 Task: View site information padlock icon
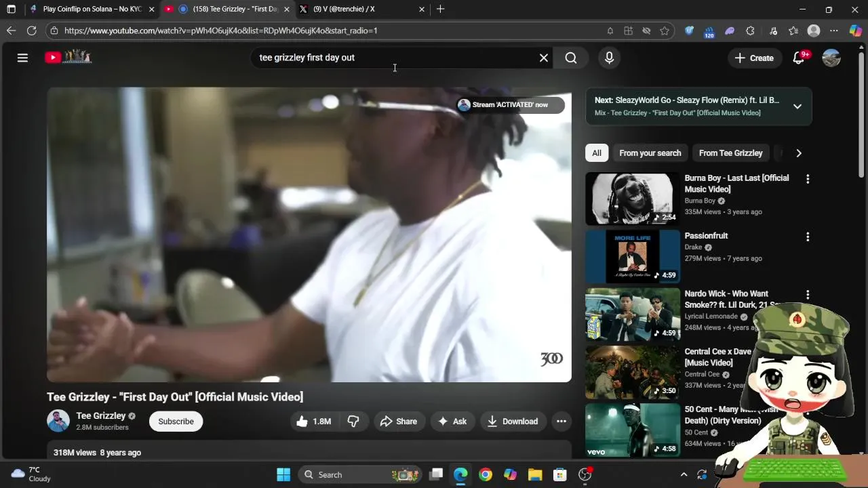pyautogui.click(x=54, y=30)
